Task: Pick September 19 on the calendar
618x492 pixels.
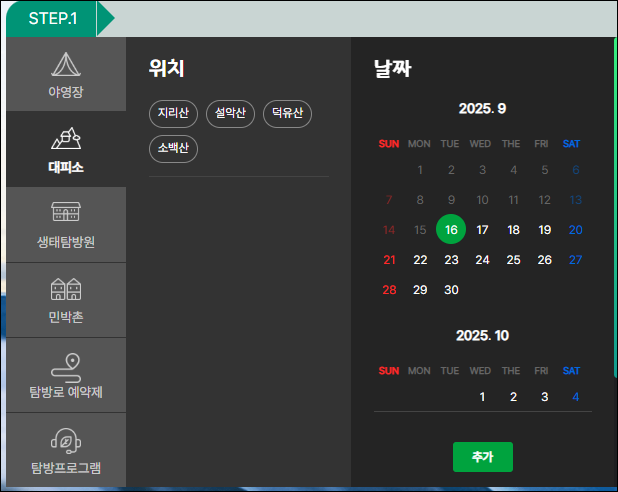Action: [544, 230]
